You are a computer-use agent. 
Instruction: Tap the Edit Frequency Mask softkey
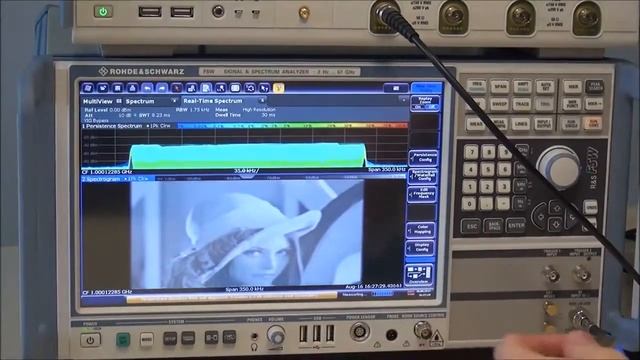pos(422,194)
